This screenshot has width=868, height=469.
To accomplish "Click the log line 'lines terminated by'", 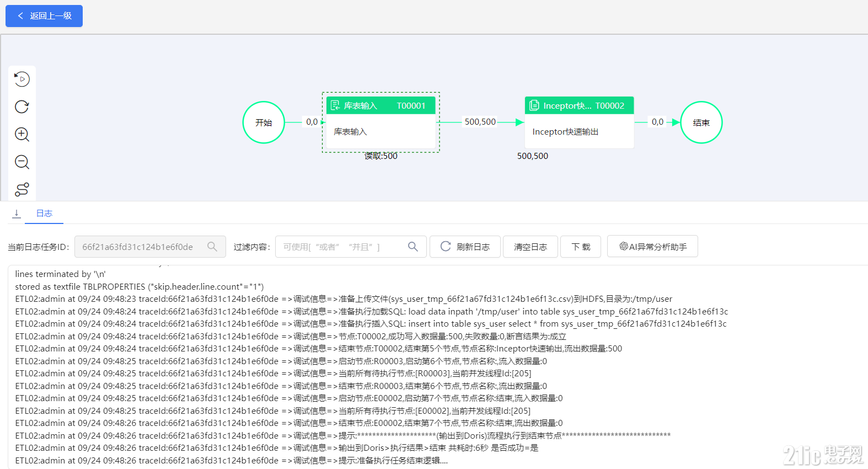I will click(x=61, y=274).
